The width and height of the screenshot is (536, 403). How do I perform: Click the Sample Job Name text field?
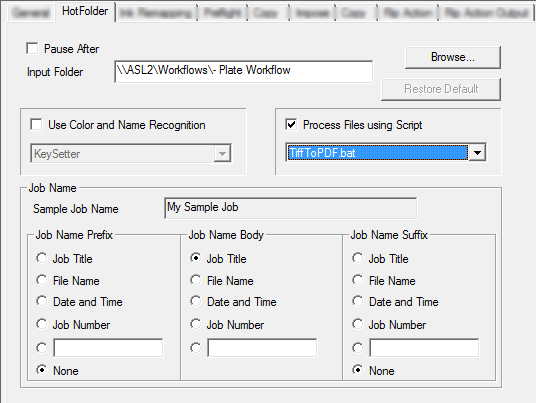(291, 208)
